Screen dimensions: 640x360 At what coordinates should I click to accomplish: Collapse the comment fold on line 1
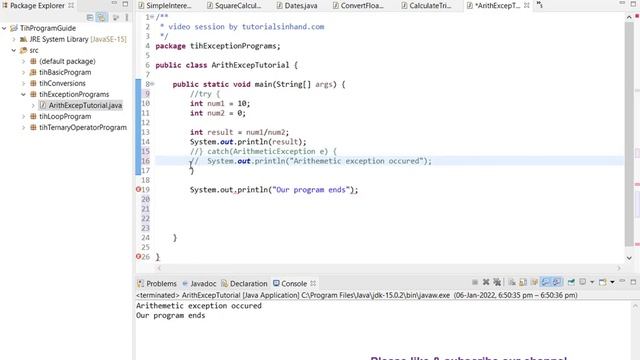(152, 17)
